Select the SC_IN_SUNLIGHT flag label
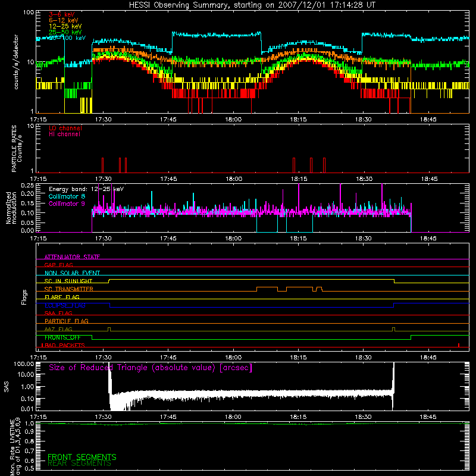This screenshot has width=476, height=476. pyautogui.click(x=68, y=281)
